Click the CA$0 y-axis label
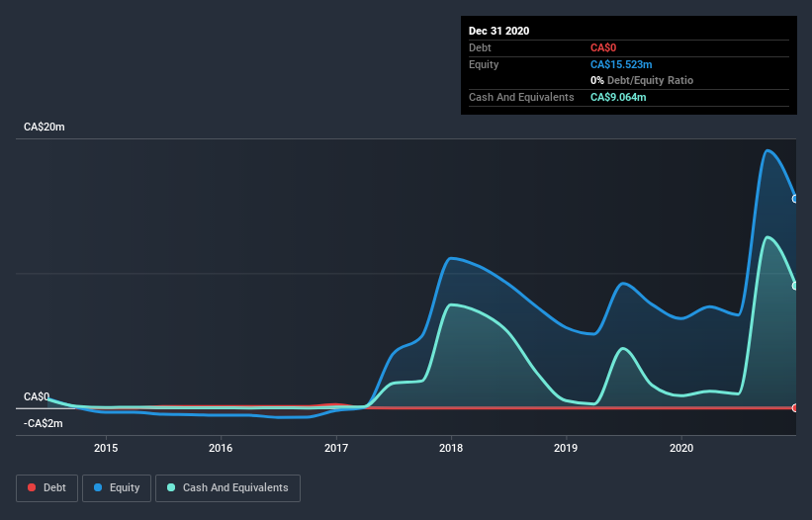Image resolution: width=812 pixels, height=520 pixels. click(37, 396)
